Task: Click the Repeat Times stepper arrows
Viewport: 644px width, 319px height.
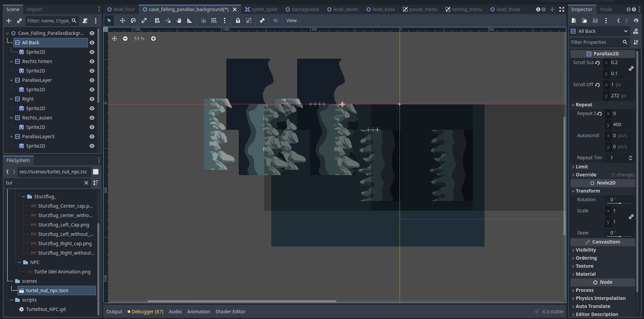Action: click(x=631, y=158)
